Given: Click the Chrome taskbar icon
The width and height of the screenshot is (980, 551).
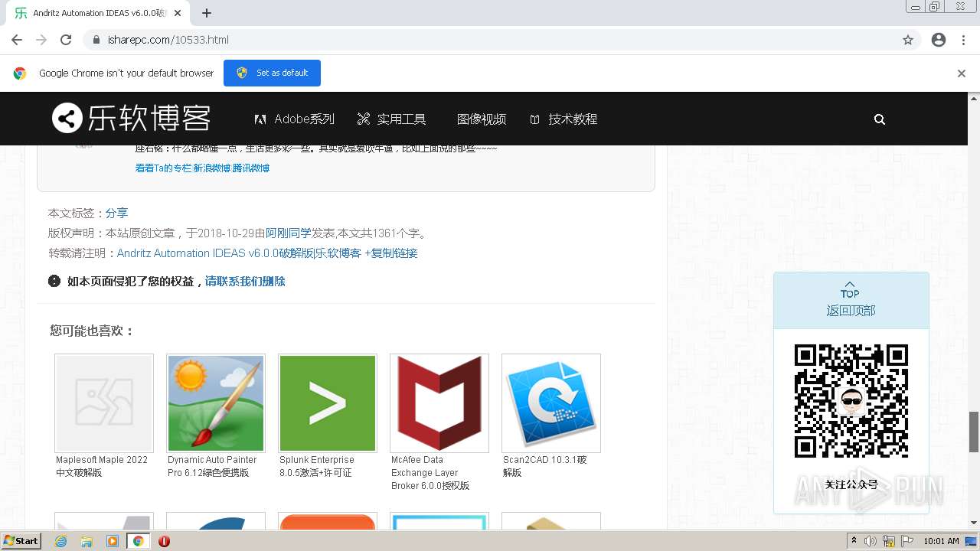Looking at the screenshot, I should tap(138, 541).
